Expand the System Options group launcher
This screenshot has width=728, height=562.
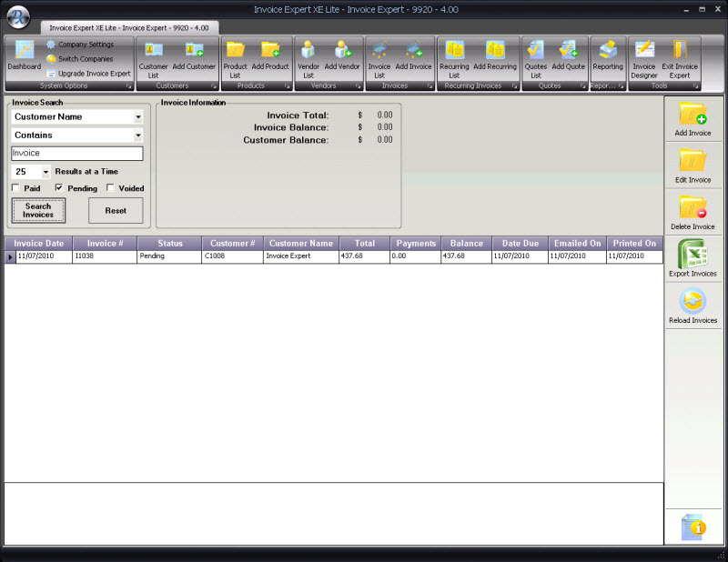pos(128,86)
